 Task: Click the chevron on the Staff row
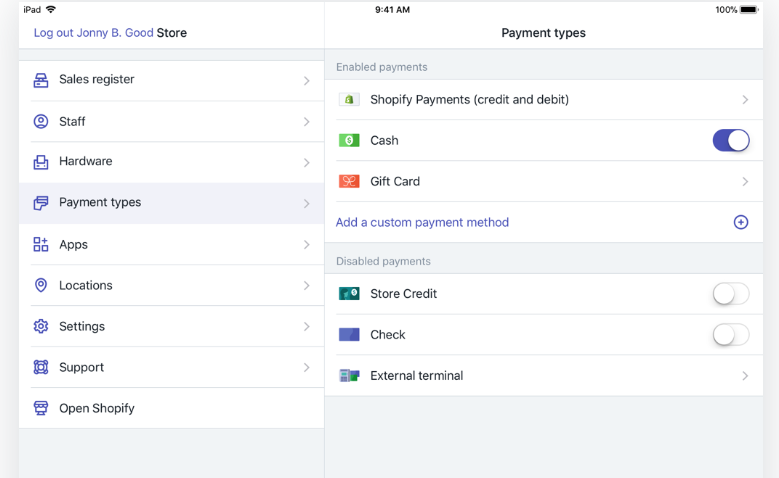click(307, 122)
